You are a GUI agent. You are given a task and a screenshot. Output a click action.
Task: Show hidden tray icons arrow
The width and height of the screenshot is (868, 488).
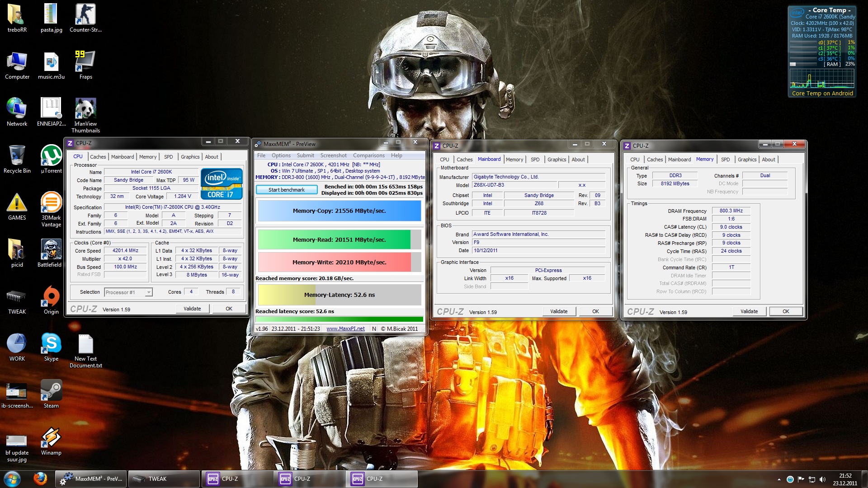779,479
